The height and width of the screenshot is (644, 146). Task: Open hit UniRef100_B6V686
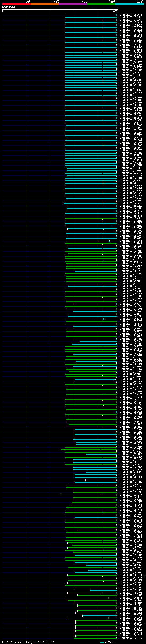click(131, 53)
